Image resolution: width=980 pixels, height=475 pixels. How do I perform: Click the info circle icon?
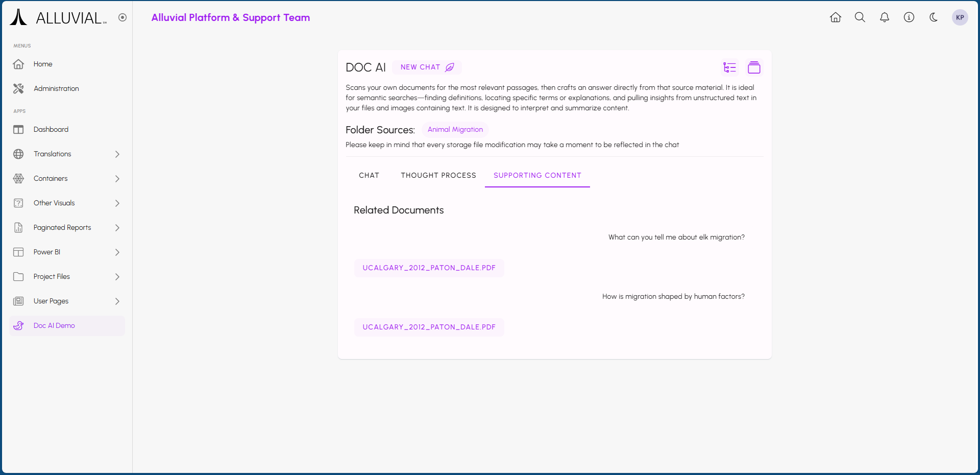(909, 17)
